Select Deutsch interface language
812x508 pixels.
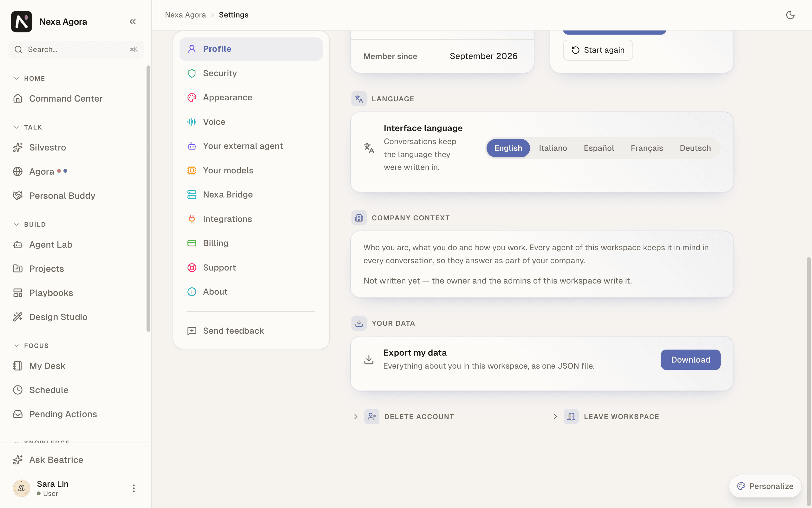coord(695,148)
